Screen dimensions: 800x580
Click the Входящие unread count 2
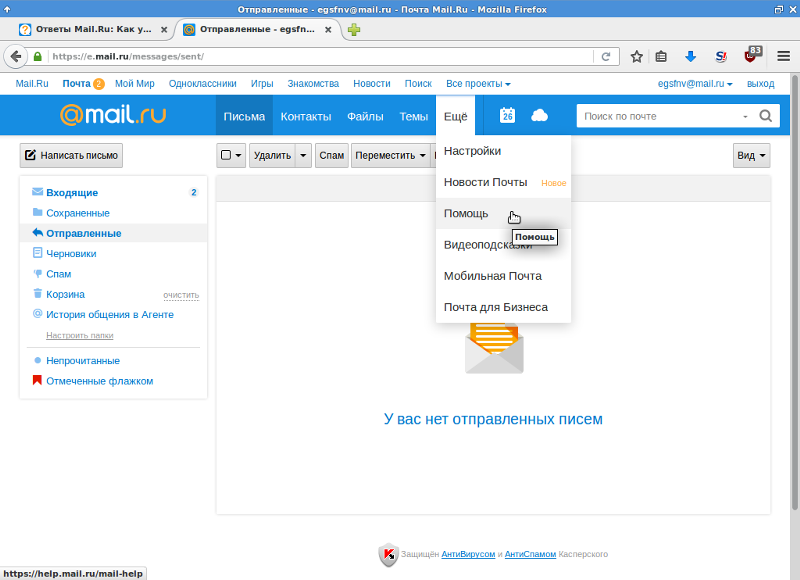193,192
